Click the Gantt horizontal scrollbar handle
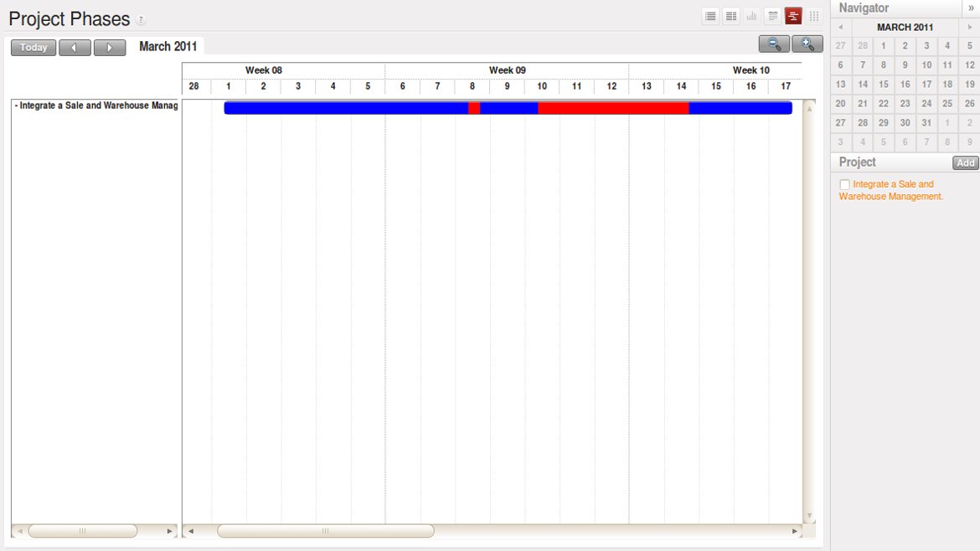 tap(325, 531)
